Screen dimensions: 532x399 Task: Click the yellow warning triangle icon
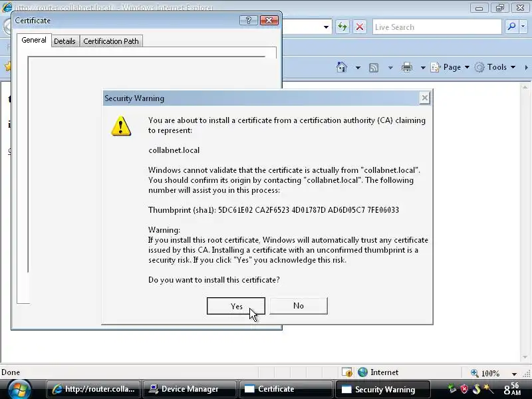[x=121, y=126]
